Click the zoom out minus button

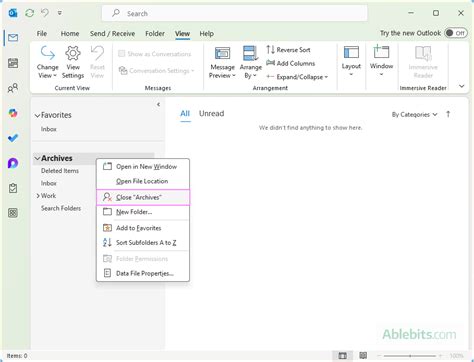tap(379, 356)
